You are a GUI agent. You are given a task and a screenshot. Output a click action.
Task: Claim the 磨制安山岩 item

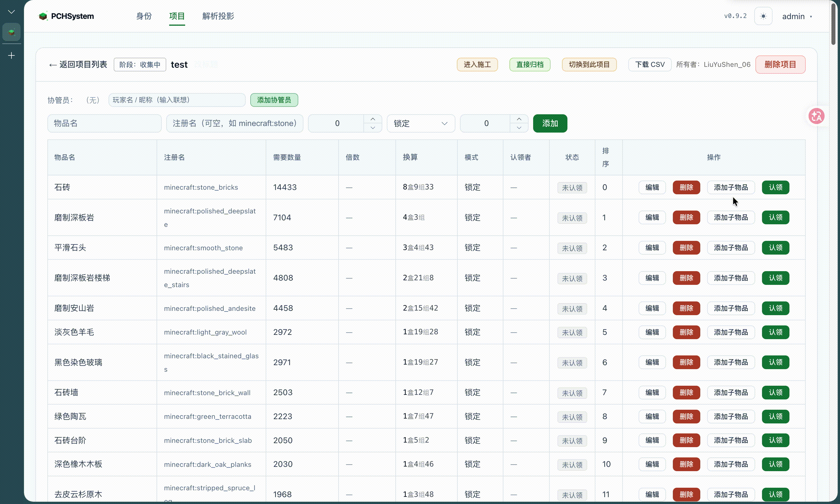(x=775, y=308)
